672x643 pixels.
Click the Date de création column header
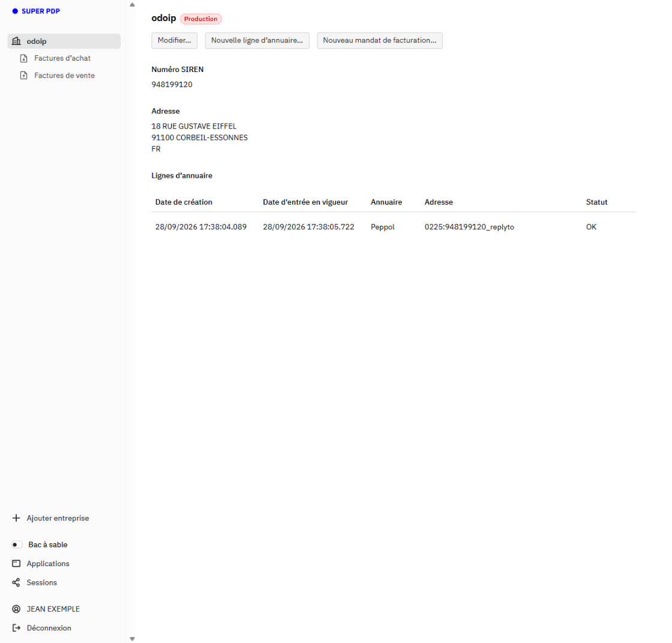[184, 202]
